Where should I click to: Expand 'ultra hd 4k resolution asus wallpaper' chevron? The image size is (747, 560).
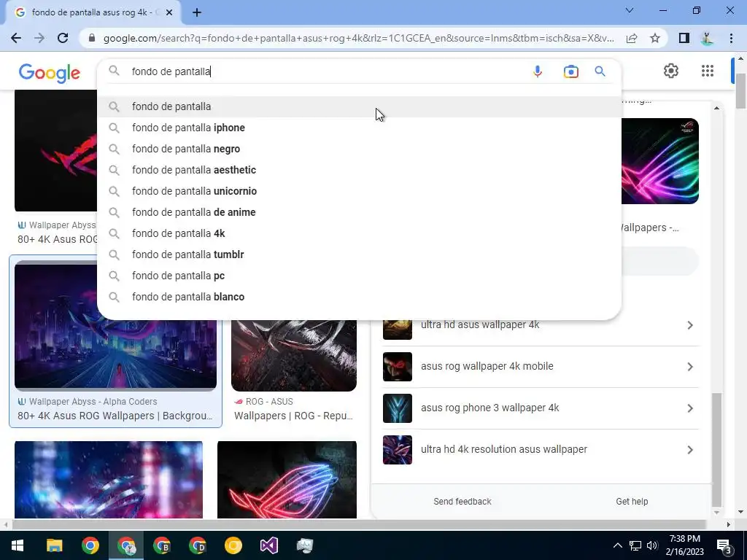tap(690, 449)
